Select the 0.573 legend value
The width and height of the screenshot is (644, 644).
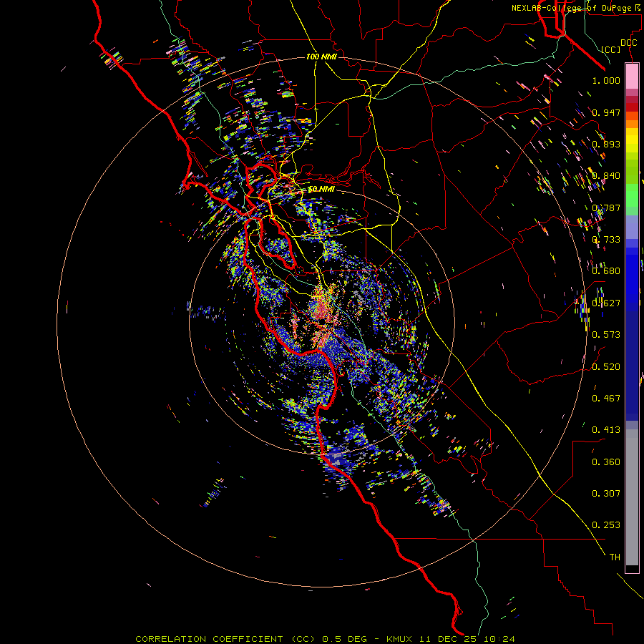click(606, 335)
